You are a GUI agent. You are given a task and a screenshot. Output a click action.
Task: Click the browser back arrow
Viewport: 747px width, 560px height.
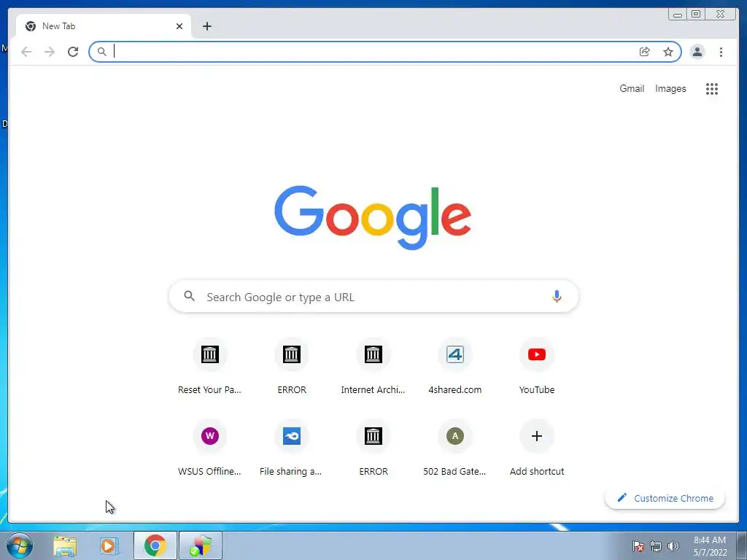click(26, 52)
